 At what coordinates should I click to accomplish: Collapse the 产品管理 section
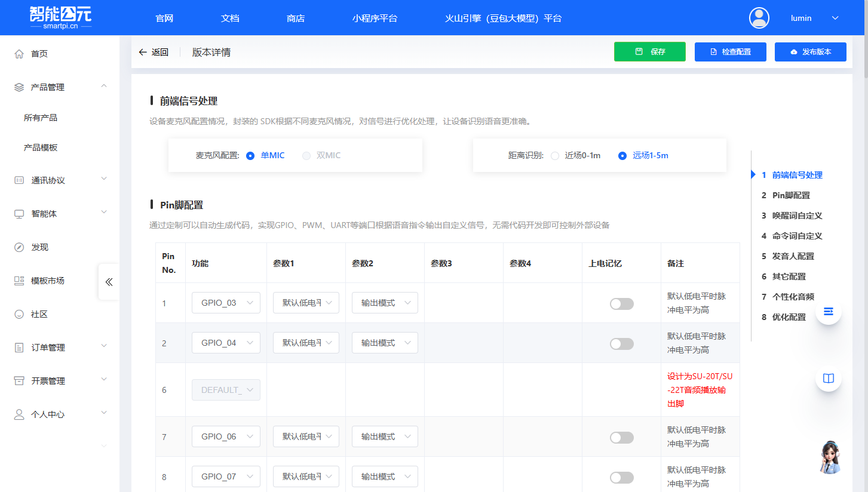pos(103,86)
